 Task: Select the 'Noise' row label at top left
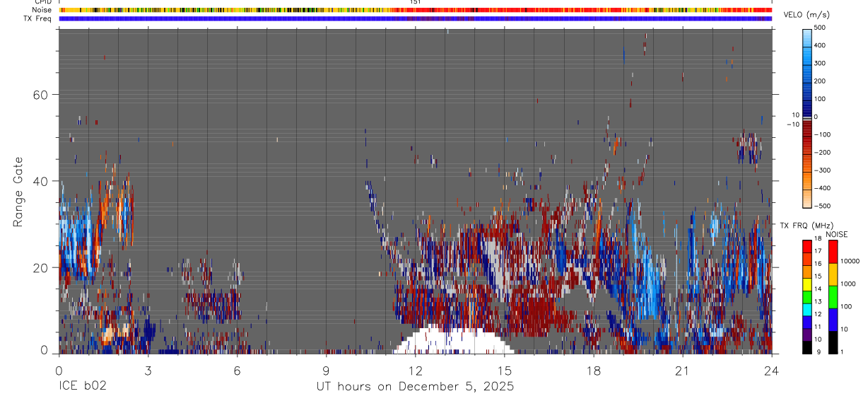42,11
